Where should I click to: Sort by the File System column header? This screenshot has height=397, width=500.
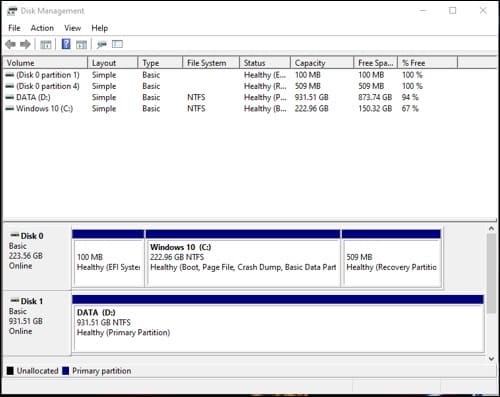point(211,63)
